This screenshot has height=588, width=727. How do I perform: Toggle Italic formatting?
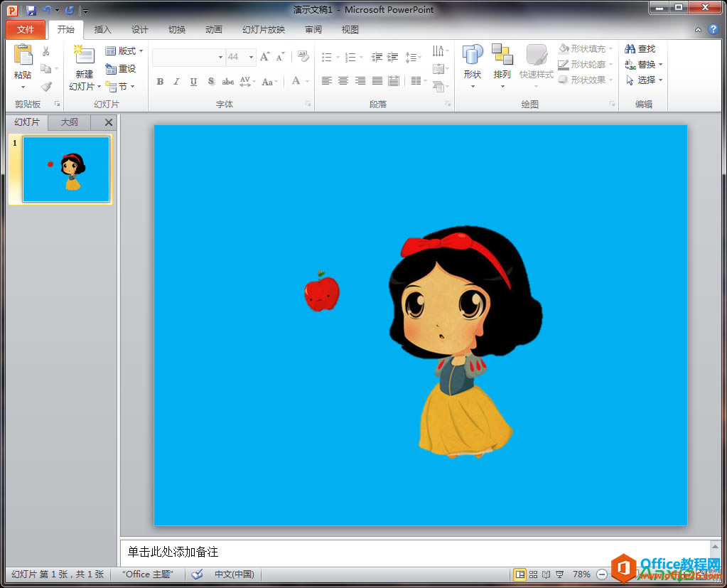point(176,82)
